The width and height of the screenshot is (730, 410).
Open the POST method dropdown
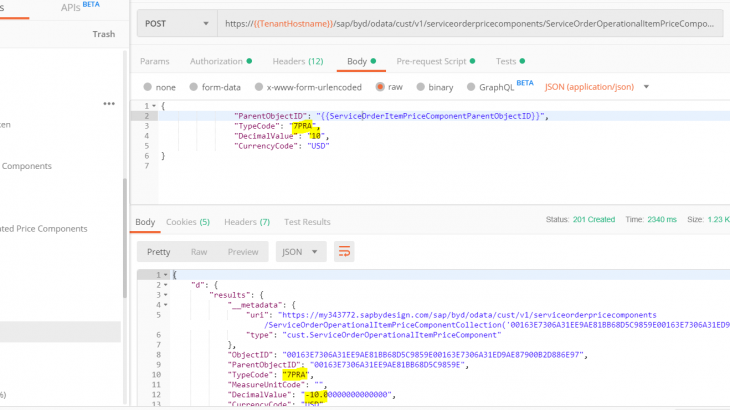pos(176,21)
